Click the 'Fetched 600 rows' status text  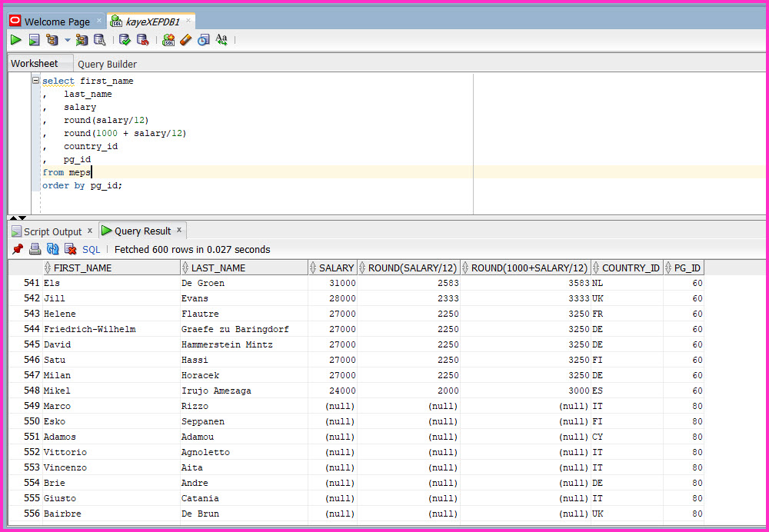click(192, 250)
